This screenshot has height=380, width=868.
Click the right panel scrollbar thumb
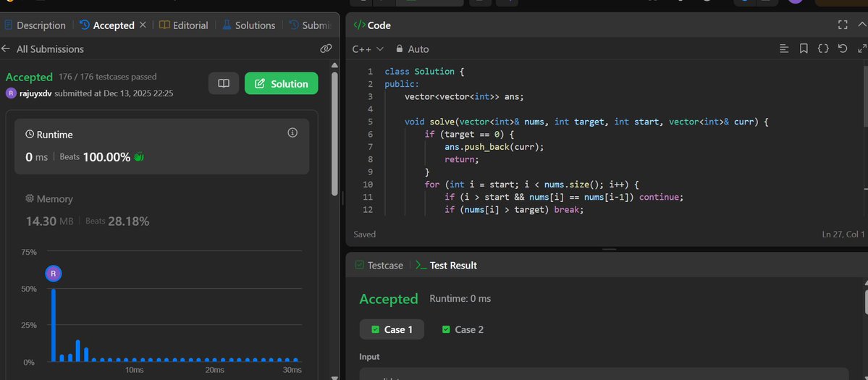tap(866, 301)
